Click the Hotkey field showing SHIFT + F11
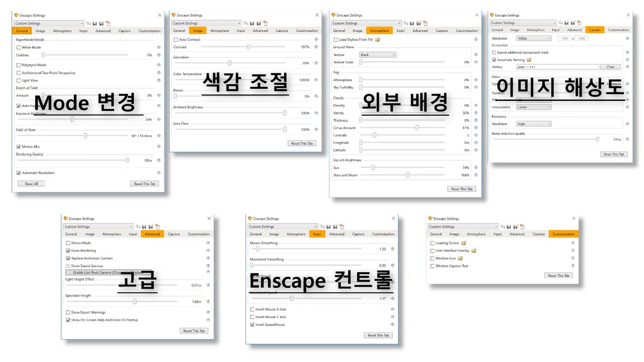The image size is (644, 362). click(557, 67)
